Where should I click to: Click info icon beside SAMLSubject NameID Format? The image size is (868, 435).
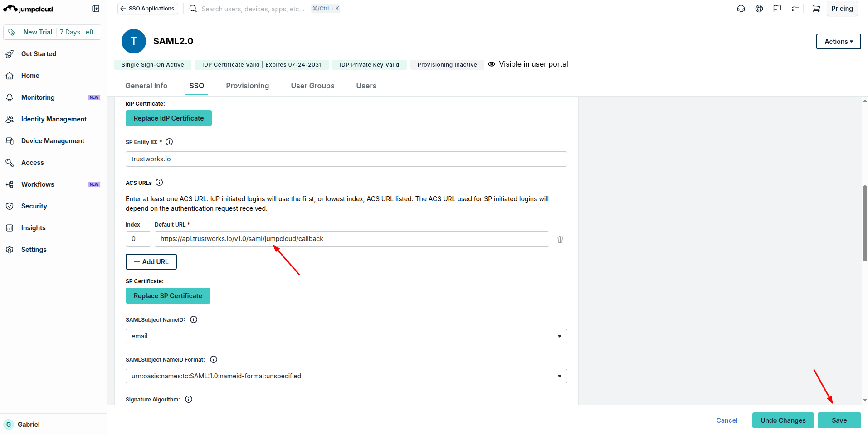tap(214, 359)
